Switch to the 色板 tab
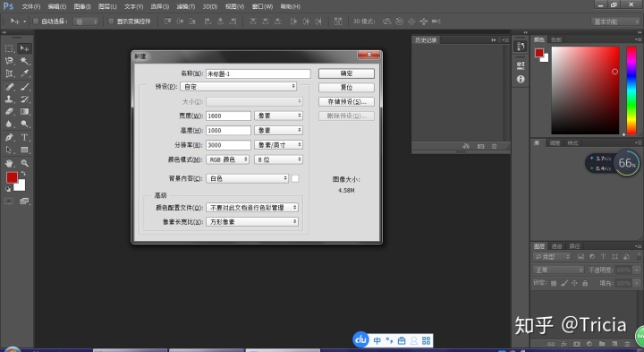Image resolution: width=644 pixels, height=352 pixels. click(556, 39)
